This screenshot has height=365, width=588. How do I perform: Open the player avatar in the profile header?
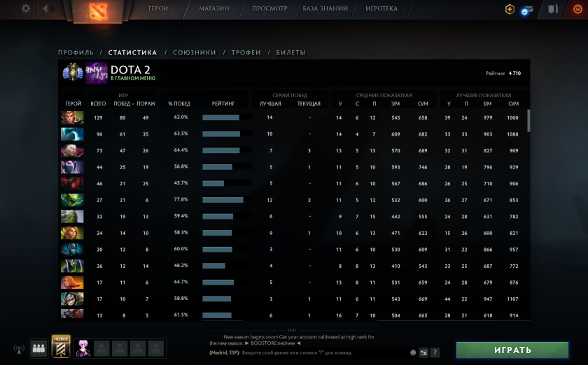coord(97,73)
